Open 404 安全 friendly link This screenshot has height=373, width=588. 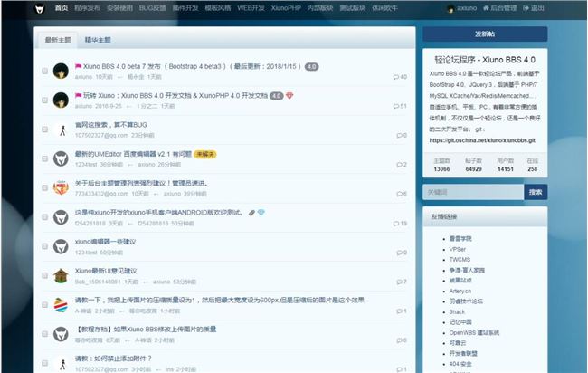460,364
